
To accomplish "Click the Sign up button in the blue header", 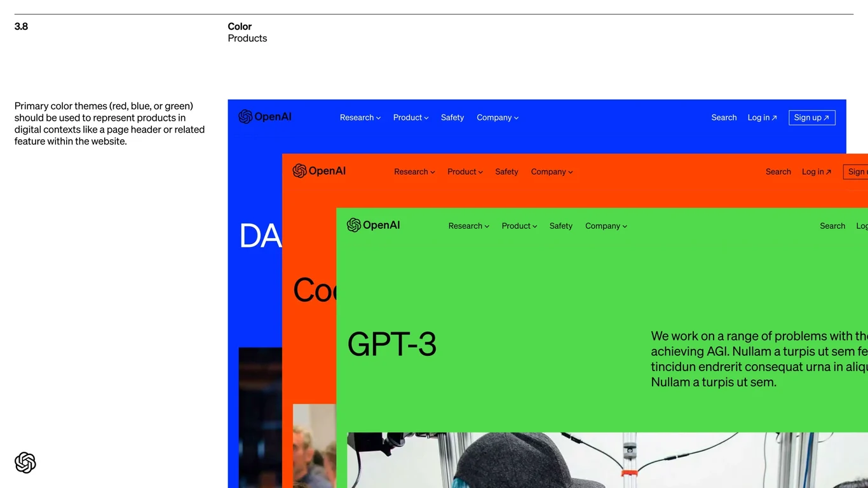I will pyautogui.click(x=812, y=118).
